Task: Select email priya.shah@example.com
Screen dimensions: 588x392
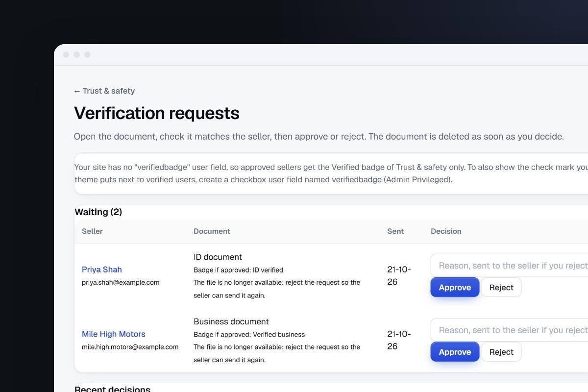Action: pos(121,282)
